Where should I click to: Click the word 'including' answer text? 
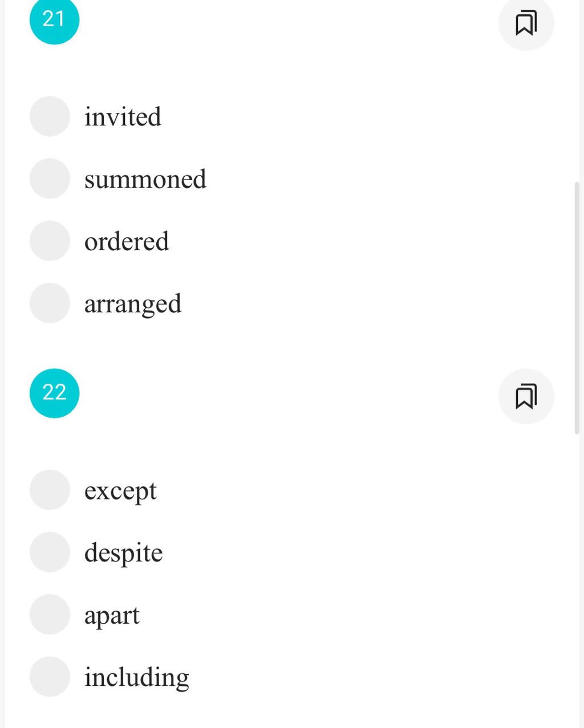click(137, 677)
